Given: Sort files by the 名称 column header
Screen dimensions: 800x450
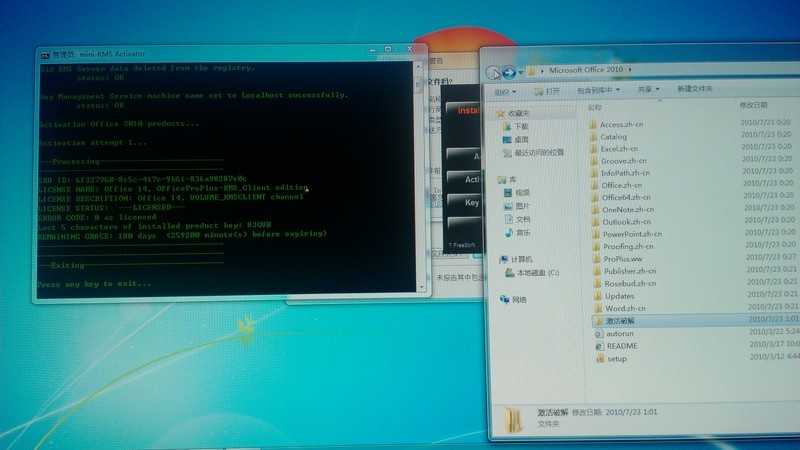Looking at the screenshot, I should [595, 108].
